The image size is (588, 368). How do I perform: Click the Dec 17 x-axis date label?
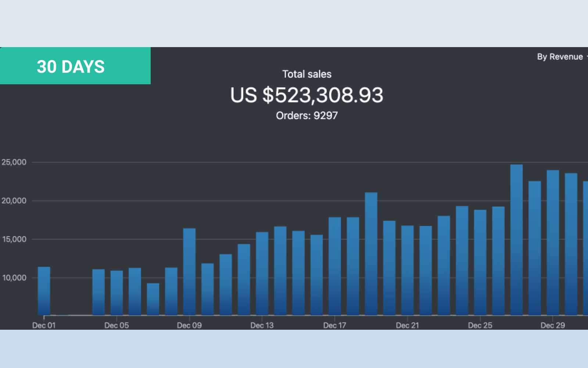click(334, 325)
